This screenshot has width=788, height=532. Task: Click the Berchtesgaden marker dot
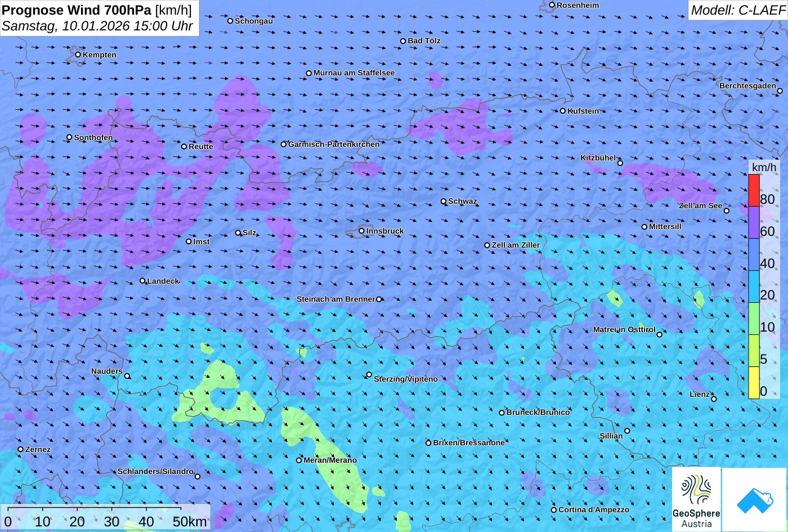(780, 91)
